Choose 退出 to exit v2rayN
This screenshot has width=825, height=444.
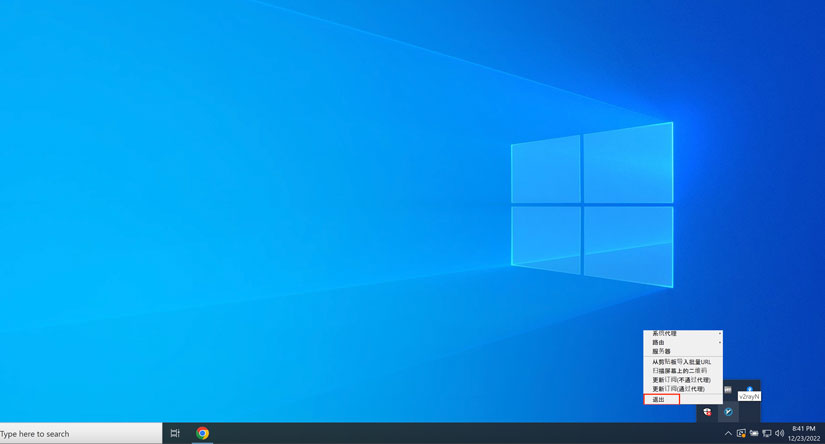(662, 399)
